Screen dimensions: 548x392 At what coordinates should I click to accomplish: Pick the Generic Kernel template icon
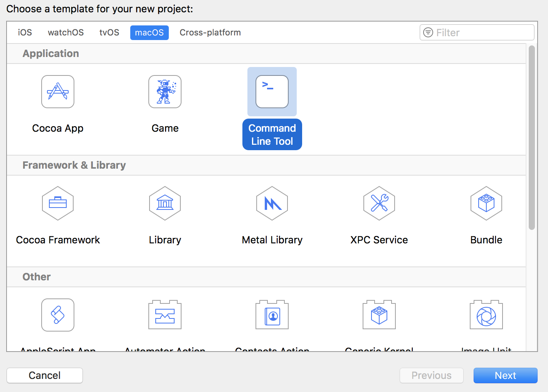(379, 315)
